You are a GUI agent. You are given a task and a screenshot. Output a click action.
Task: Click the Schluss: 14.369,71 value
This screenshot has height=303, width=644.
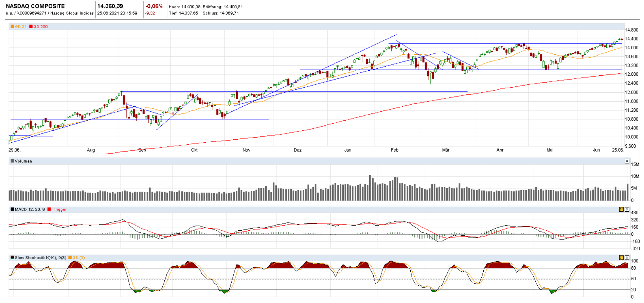221,13
